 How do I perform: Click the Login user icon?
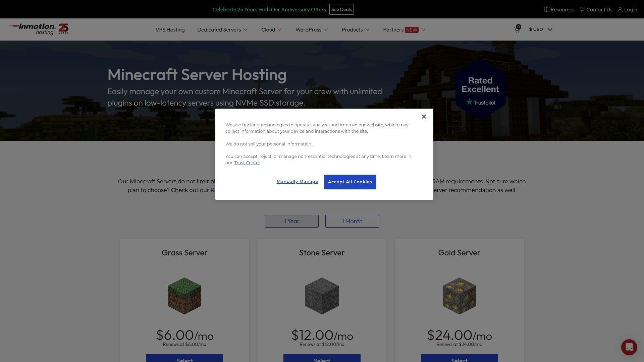point(620,9)
